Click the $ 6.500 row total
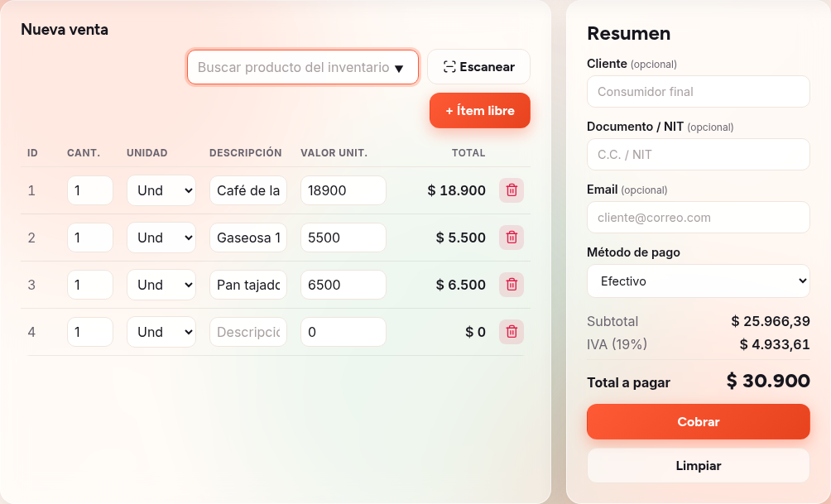The height and width of the screenshot is (504, 831). [460, 285]
